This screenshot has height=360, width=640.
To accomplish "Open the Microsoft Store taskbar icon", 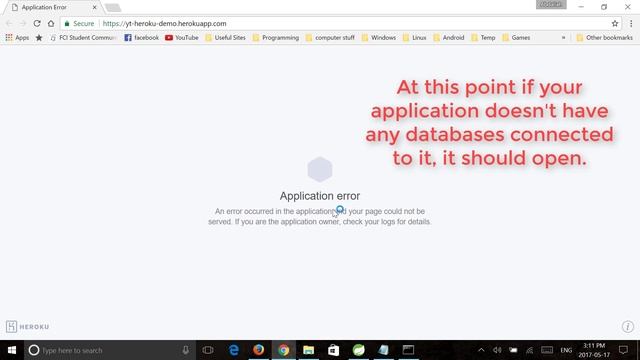I will [x=333, y=350].
